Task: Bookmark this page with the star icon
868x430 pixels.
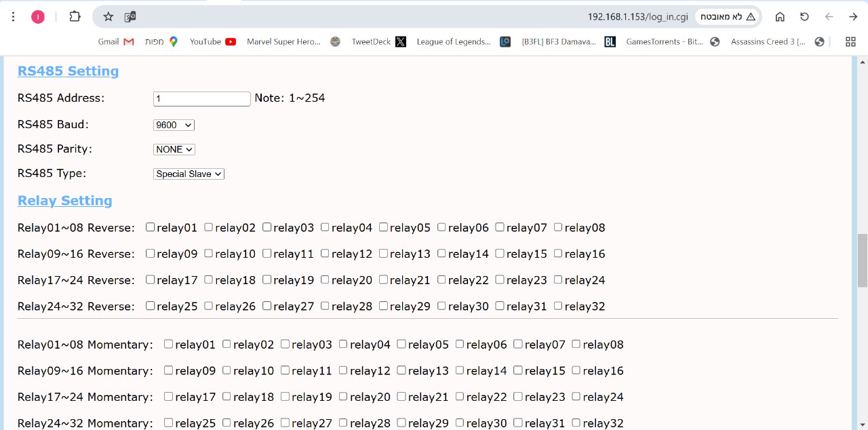Action: coord(108,17)
